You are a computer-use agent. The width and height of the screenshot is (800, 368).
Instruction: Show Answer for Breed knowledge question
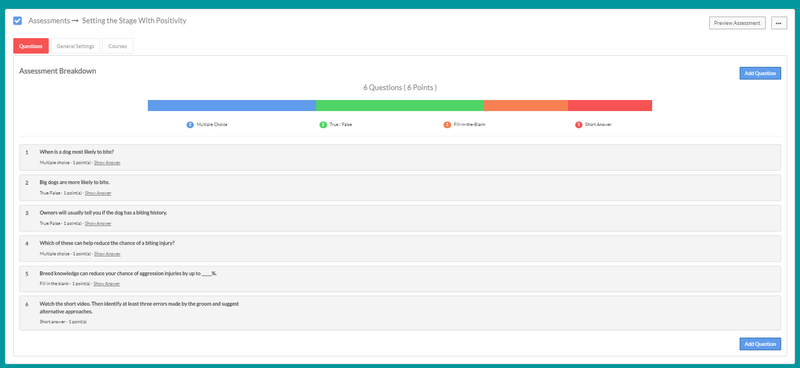pos(107,284)
